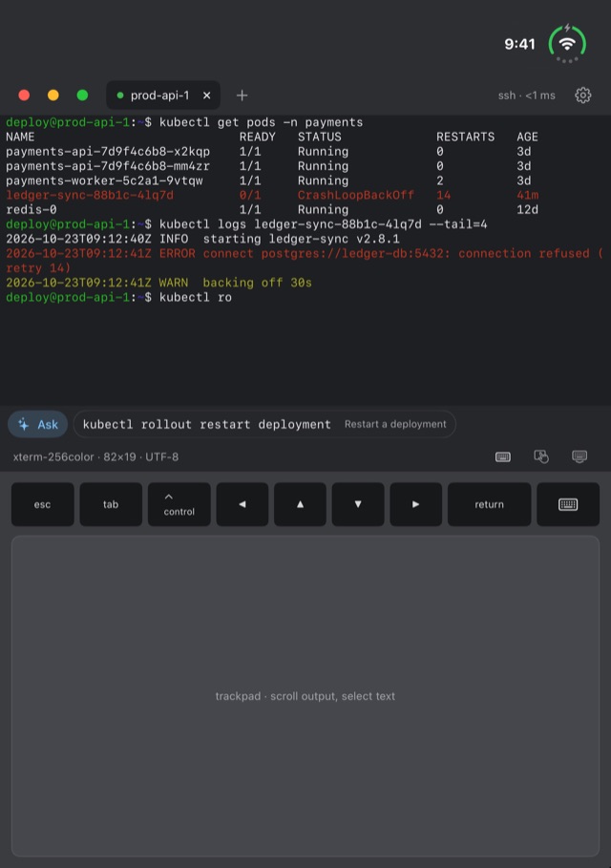611x868 pixels.
Task: Click the 0/1 ready value for ledger-sync
Action: [250, 195]
